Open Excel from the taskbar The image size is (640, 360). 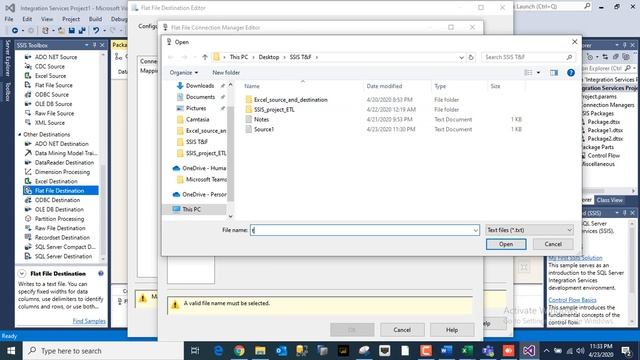(x=467, y=351)
